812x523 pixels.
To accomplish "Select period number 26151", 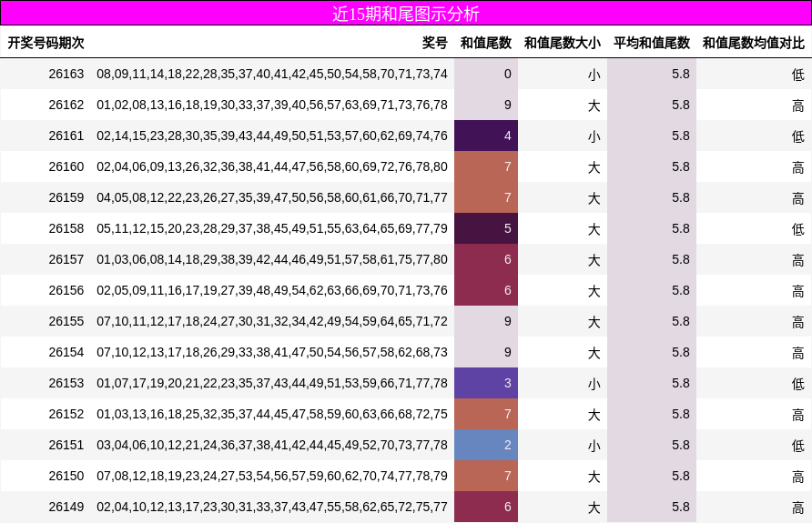I will point(66,445).
